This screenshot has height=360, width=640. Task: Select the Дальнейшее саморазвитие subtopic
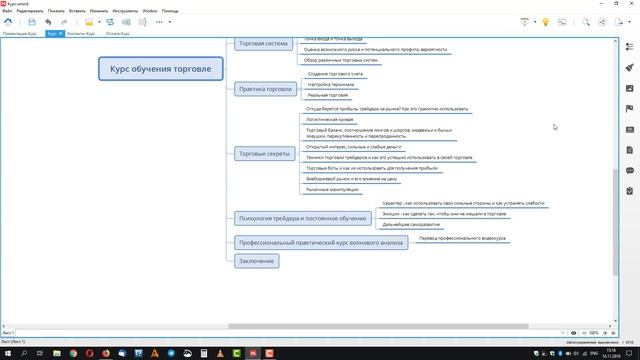pos(411,224)
